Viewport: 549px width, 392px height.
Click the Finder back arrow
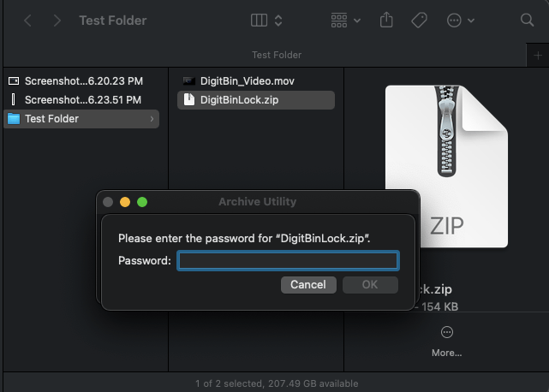[28, 20]
